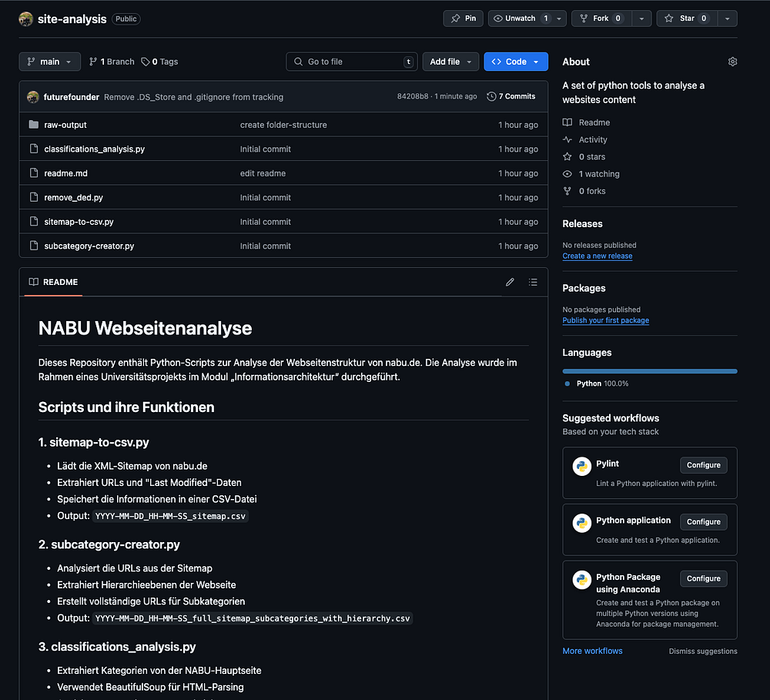The width and height of the screenshot is (770, 700).
Task: Click the file icon beside readme.md
Action: [33, 172]
